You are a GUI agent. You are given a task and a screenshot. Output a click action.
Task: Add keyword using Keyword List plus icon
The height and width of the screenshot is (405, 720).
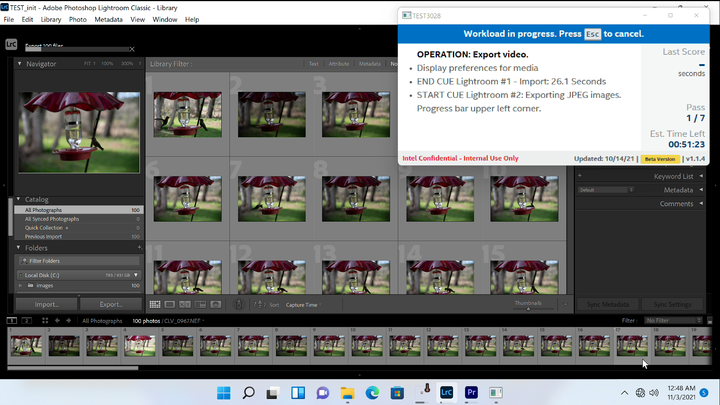tap(580, 176)
